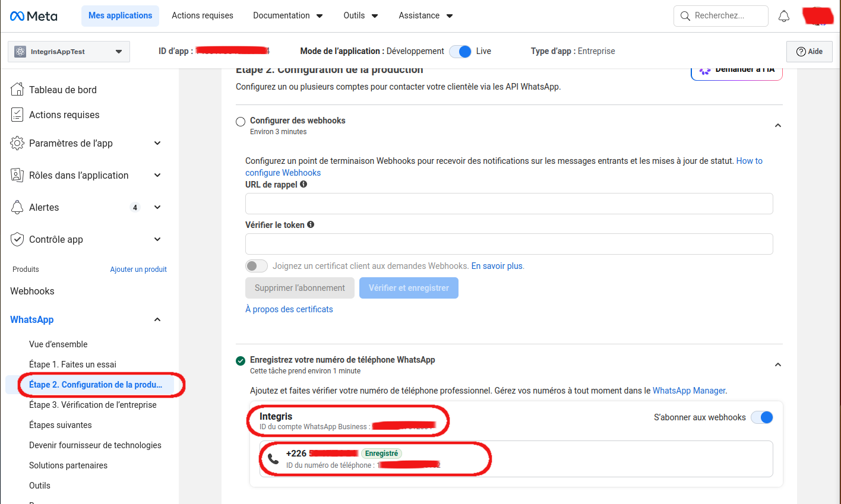
Task: Toggle S'abonner aux webhooks switch
Action: 762,417
